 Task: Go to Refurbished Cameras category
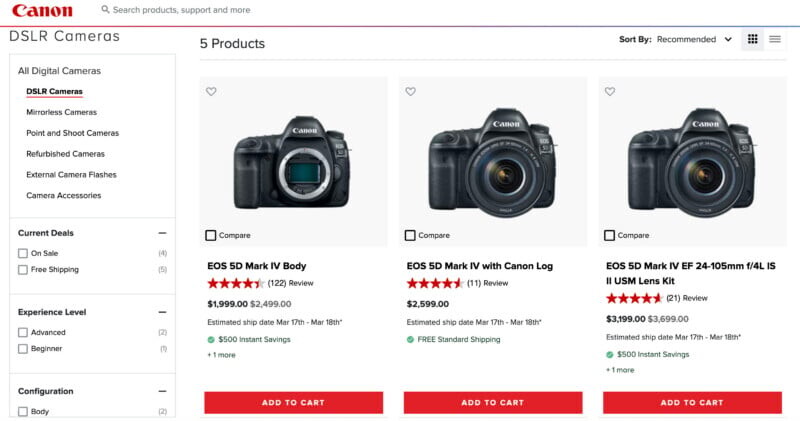[x=65, y=154]
